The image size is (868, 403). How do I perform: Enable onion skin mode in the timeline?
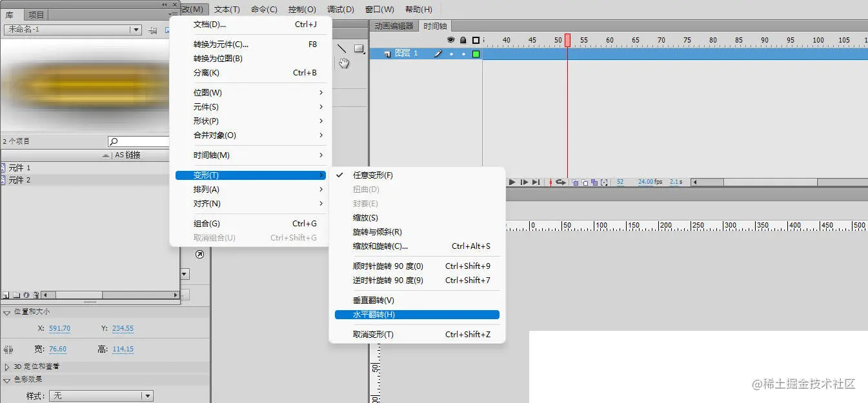pos(575,182)
